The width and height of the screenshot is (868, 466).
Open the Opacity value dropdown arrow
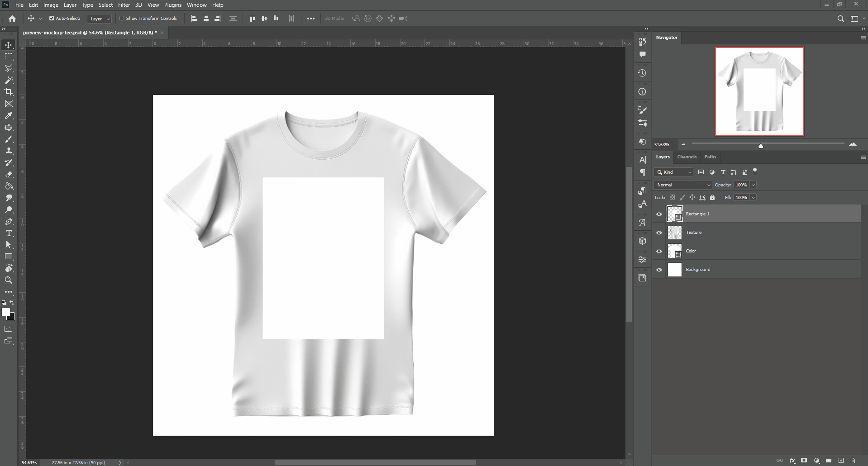753,185
